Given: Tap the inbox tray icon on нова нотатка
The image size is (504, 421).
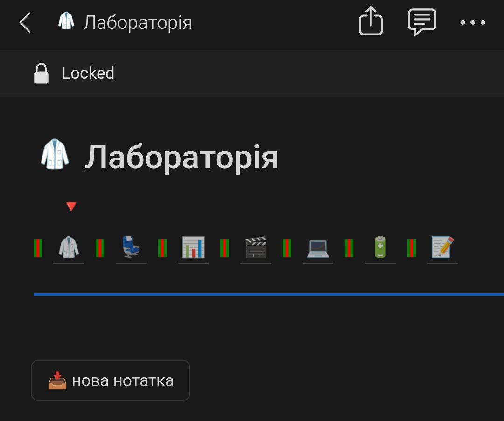Looking at the screenshot, I should point(57,380).
